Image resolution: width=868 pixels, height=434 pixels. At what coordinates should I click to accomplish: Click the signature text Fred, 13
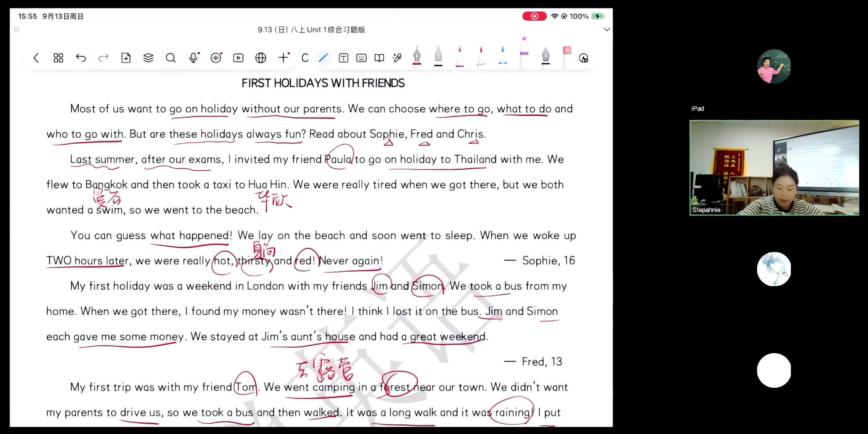(x=542, y=362)
